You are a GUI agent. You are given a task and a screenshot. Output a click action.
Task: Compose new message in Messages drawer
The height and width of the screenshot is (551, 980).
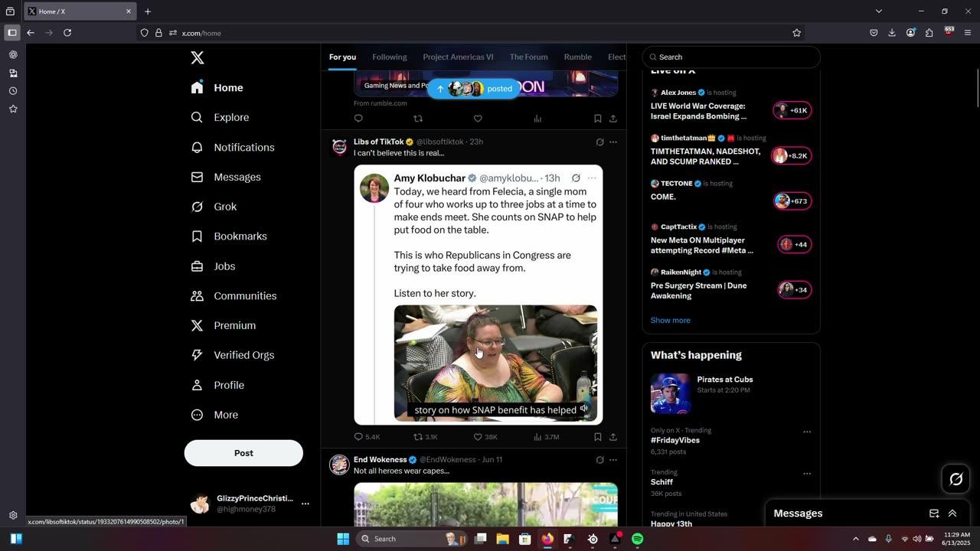coord(934,514)
